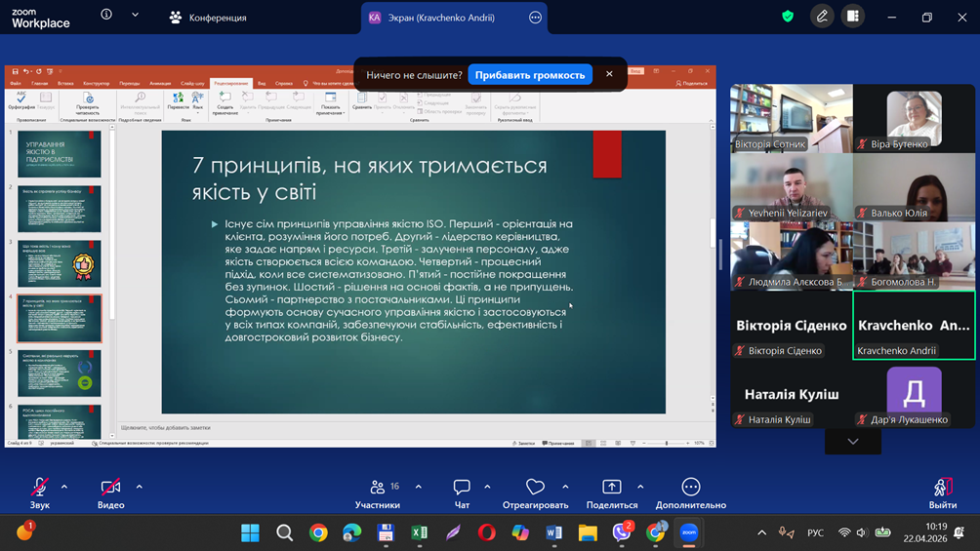The width and height of the screenshot is (980, 551).
Task: Expand video options arrow next to Видео
Action: (x=139, y=487)
